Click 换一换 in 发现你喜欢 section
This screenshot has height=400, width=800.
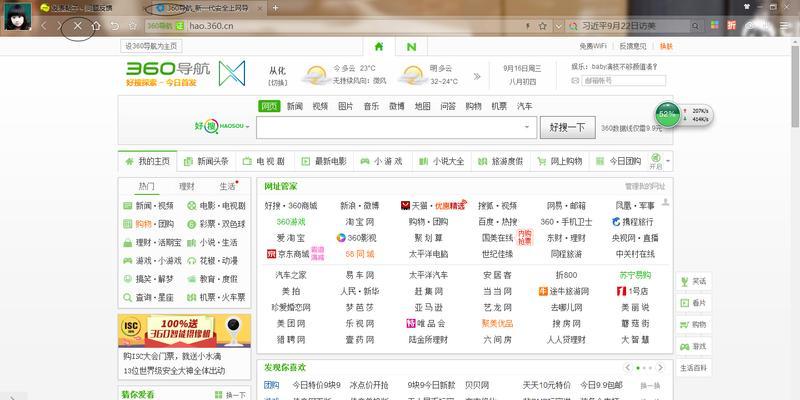coord(650,385)
